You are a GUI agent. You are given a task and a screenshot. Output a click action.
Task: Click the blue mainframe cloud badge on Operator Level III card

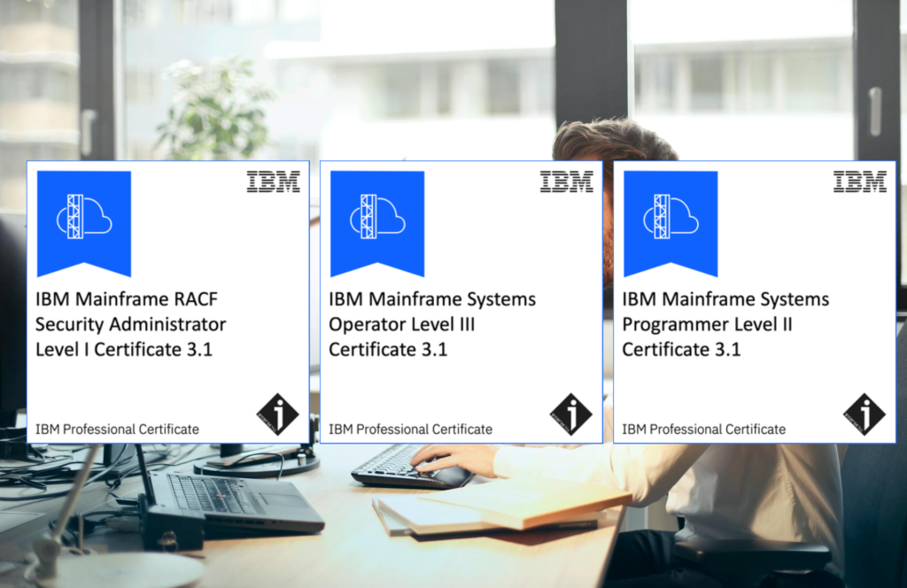tap(377, 223)
